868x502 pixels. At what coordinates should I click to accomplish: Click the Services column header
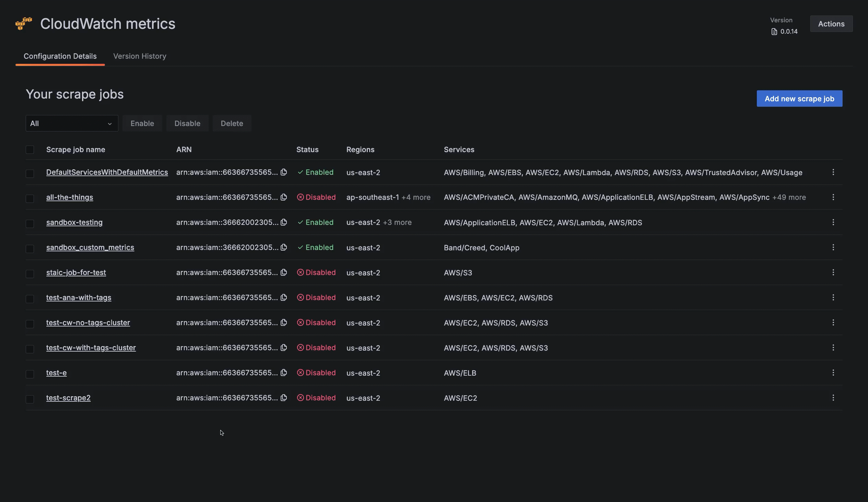459,150
